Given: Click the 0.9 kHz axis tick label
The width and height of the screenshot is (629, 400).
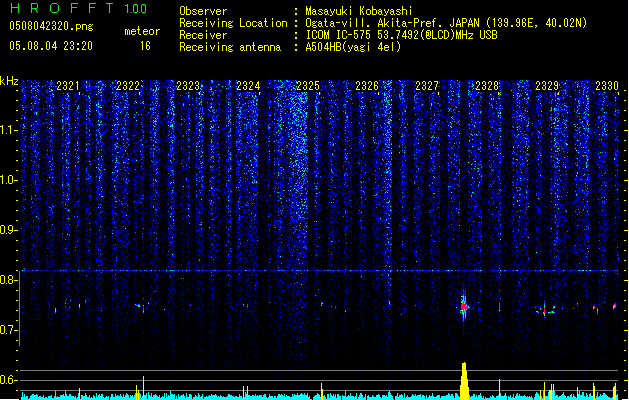Looking at the screenshot, I should tap(9, 230).
